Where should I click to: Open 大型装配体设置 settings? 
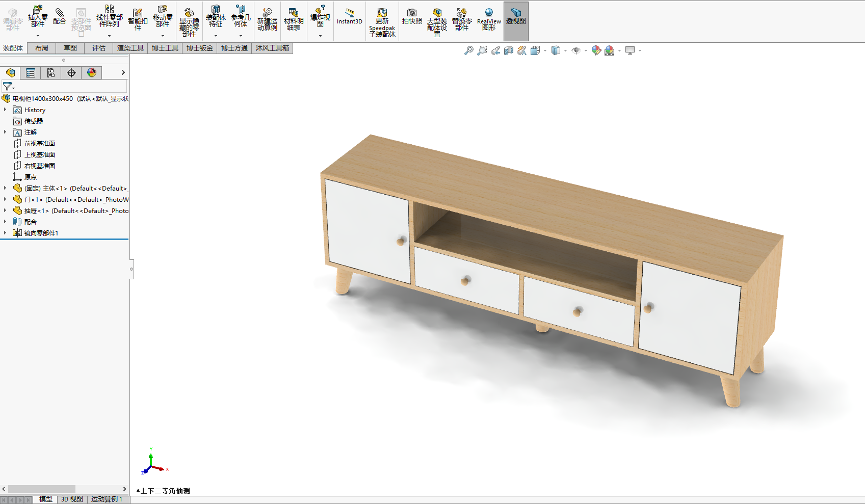pos(437,22)
